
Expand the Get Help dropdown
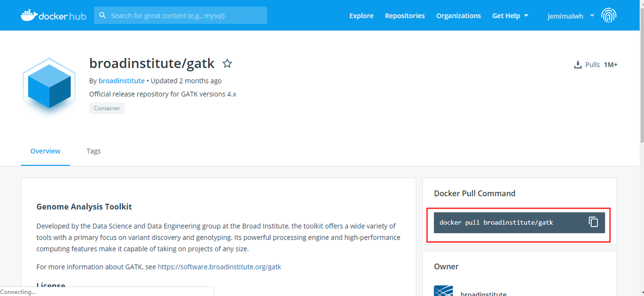pyautogui.click(x=510, y=16)
